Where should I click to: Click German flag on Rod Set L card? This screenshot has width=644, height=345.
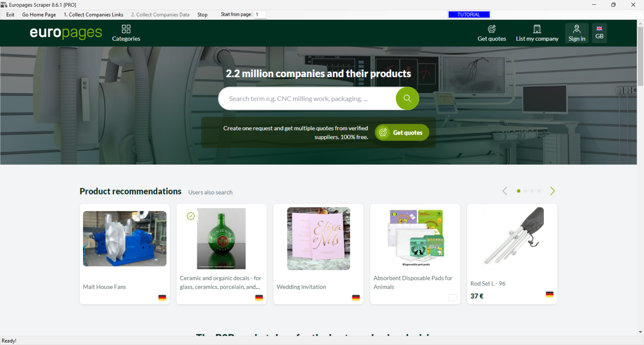coord(550,294)
